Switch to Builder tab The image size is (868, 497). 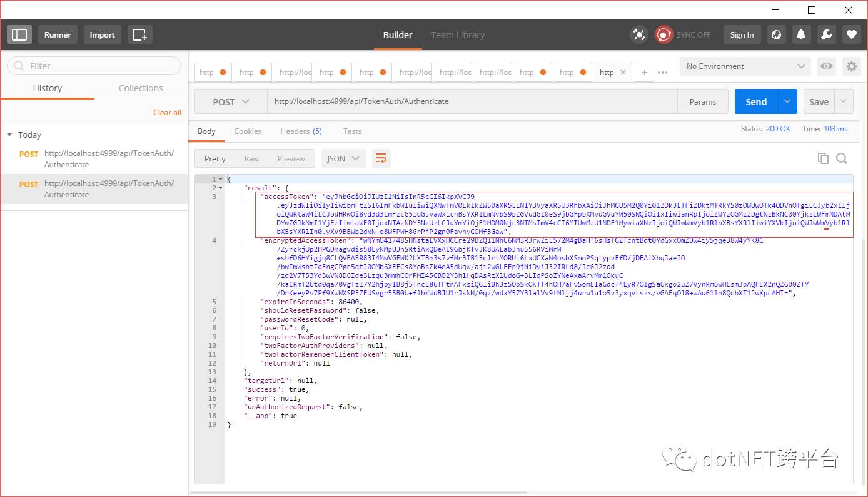pyautogui.click(x=398, y=34)
